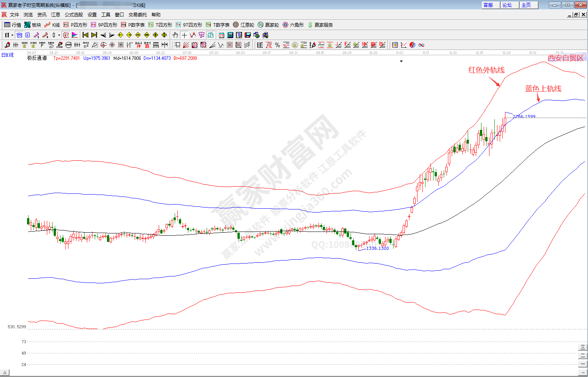
Task: Toggle the 极反通道 indicator toolbar button
Action: pos(66,35)
